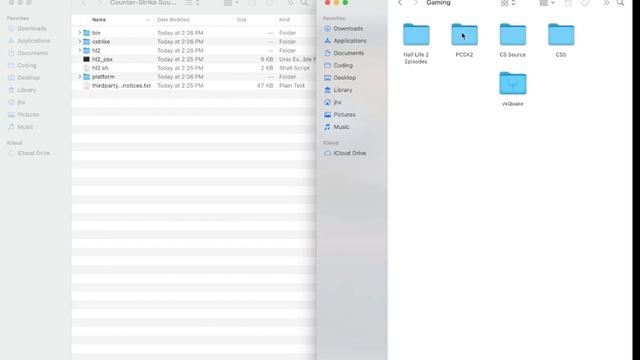Viewport: 640px width, 360px height.
Task: Sort by the Size column header
Action: pyautogui.click(x=241, y=20)
